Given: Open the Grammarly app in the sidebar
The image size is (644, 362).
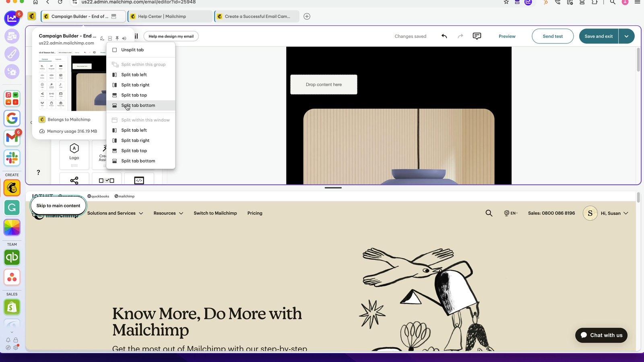Looking at the screenshot, I should pos(12,208).
